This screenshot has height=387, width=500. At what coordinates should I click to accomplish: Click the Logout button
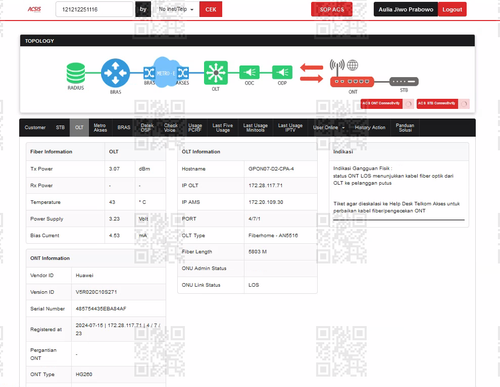(x=452, y=9)
